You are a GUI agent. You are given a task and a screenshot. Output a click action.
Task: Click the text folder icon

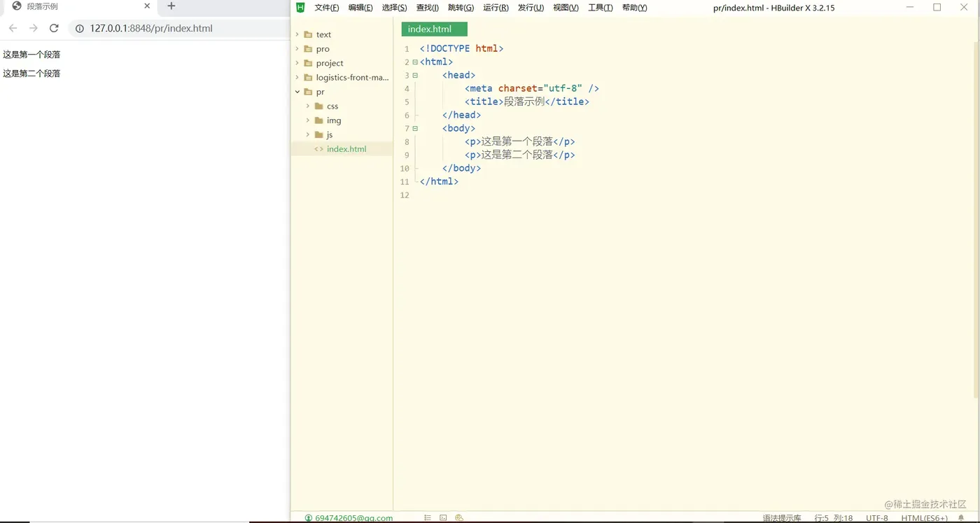coord(308,34)
